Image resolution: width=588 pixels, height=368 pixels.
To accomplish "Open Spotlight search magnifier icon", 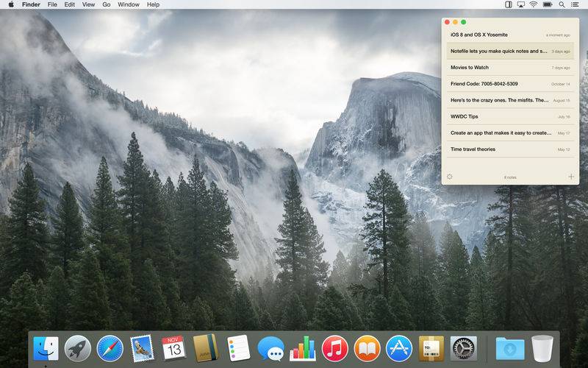I will coord(562,4).
